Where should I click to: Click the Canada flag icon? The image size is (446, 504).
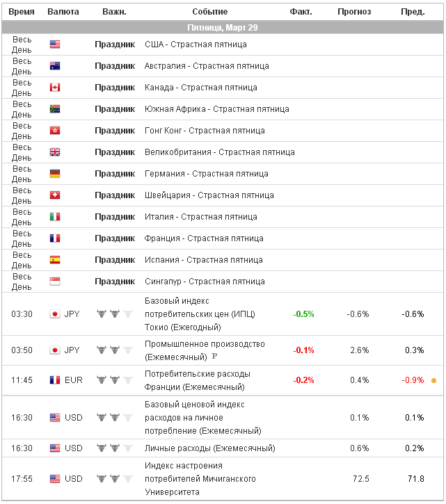click(x=55, y=88)
